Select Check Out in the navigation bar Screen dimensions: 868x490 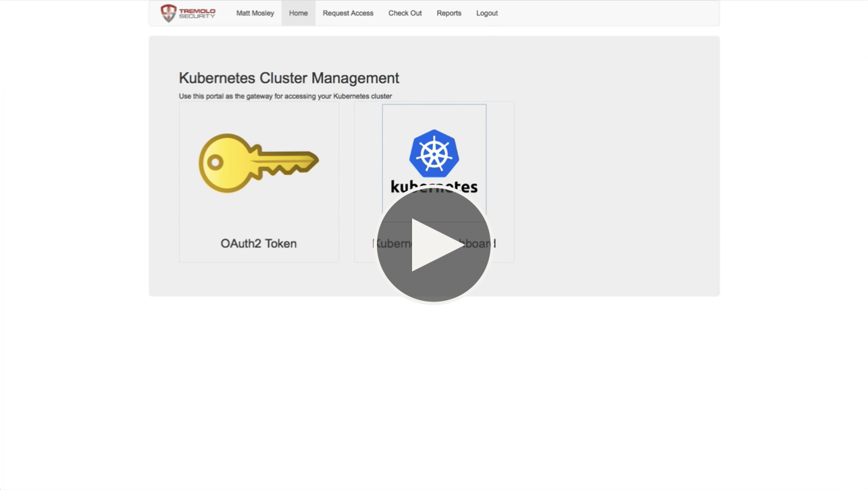click(405, 13)
